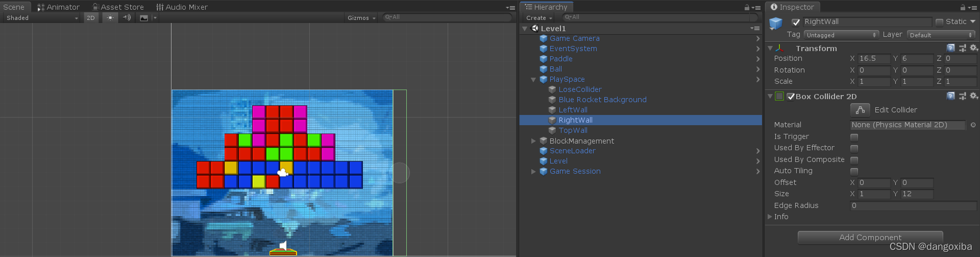Open Physics Material 2D object picker
The image size is (980, 257).
pos(973,125)
